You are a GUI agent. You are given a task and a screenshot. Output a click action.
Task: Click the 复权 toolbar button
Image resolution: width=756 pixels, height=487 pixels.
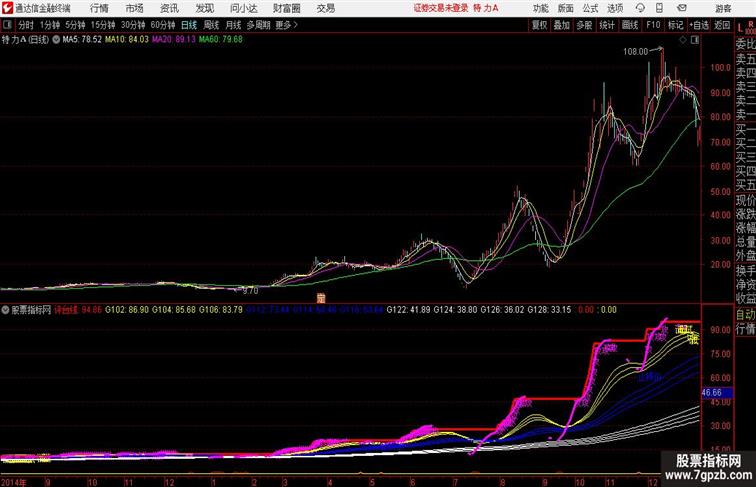coord(540,25)
